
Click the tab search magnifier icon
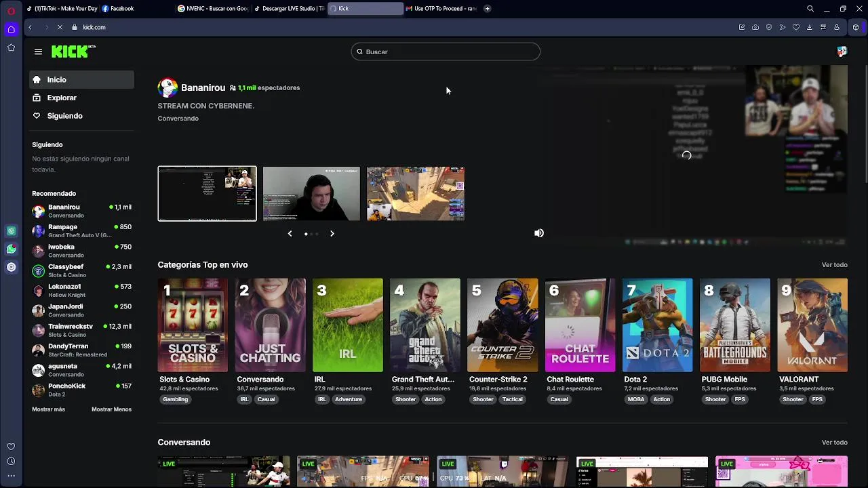click(x=810, y=9)
